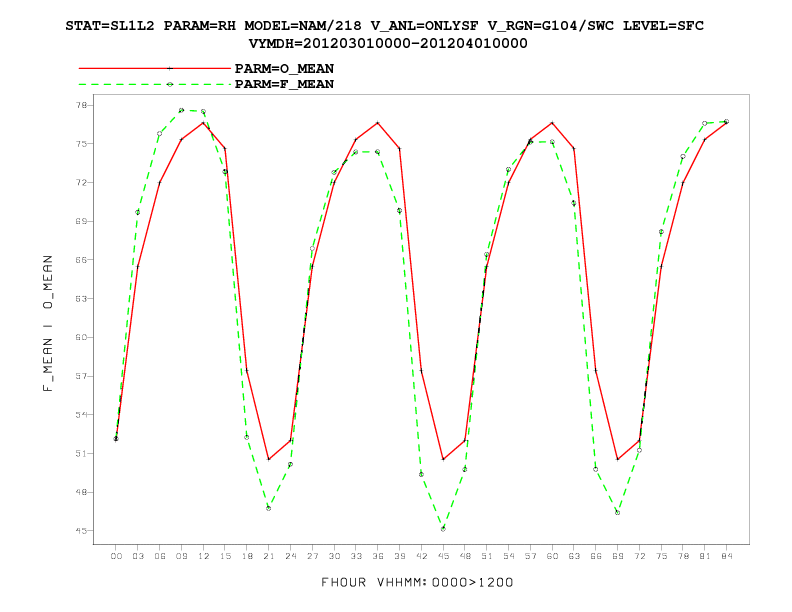
Task: Click y-axis tick label 69
Action: tap(81, 221)
